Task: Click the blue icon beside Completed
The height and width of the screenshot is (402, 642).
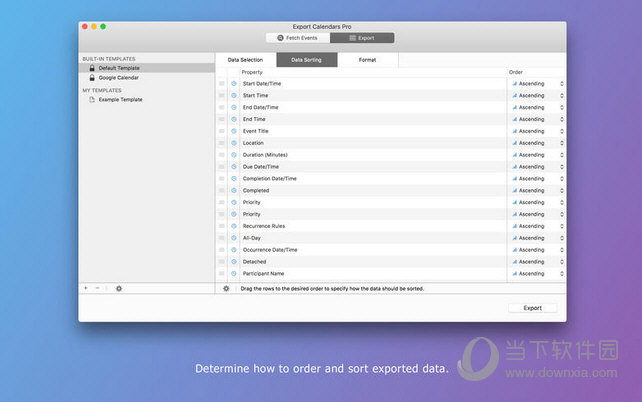Action: (234, 190)
